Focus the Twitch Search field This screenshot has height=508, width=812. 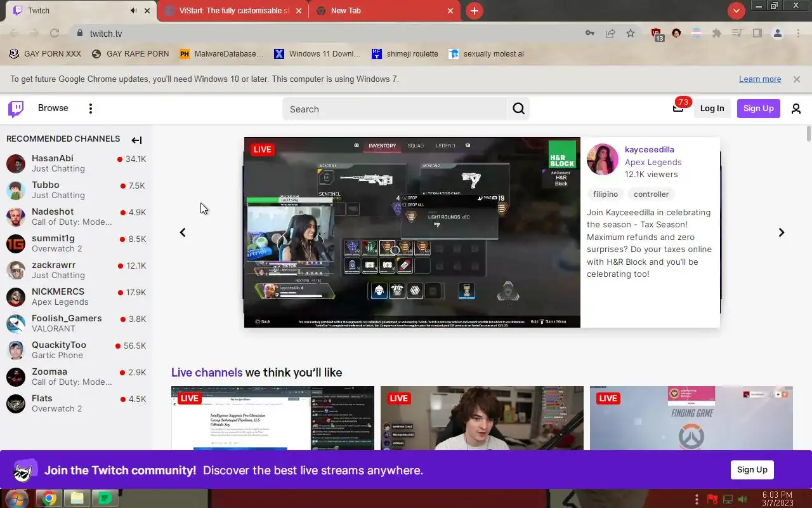click(x=395, y=109)
